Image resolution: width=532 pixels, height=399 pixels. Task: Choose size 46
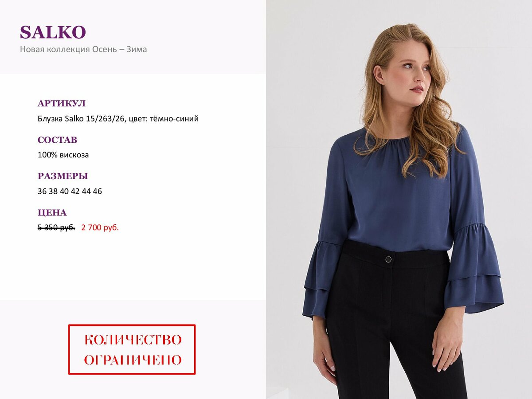98,192
